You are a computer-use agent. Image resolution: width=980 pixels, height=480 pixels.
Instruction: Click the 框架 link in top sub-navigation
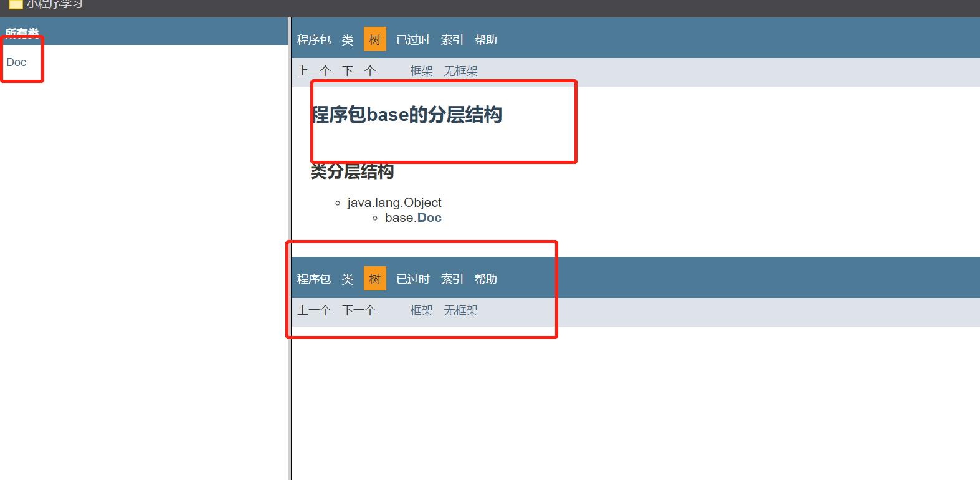coord(421,71)
